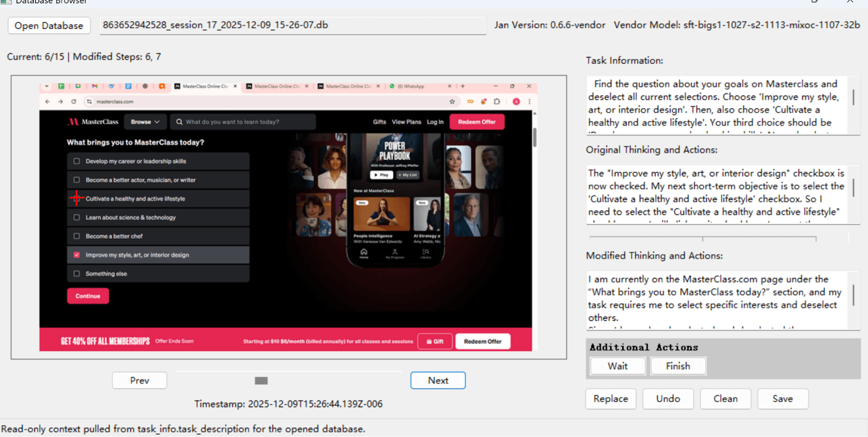Switch to the third MasterClass tab
Image resolution: width=868 pixels, height=437 pixels.
(x=348, y=86)
